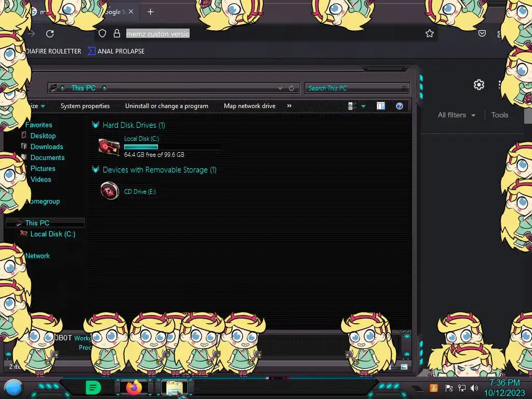Close the Google Search tab
The image size is (532, 399).
click(x=131, y=11)
